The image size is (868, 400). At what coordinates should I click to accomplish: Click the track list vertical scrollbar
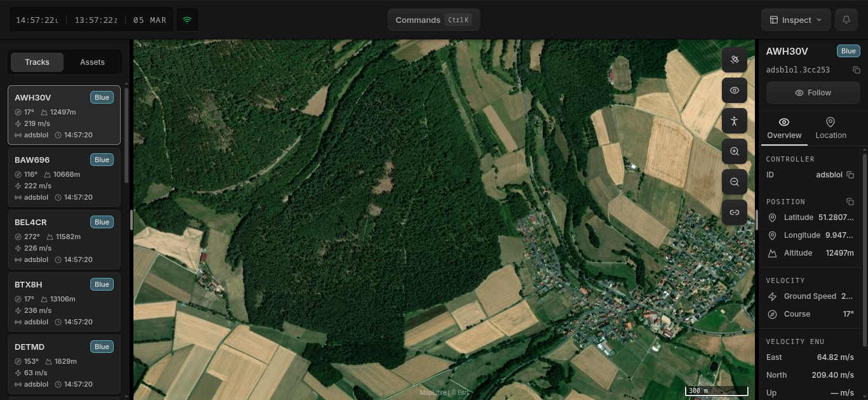point(126,134)
